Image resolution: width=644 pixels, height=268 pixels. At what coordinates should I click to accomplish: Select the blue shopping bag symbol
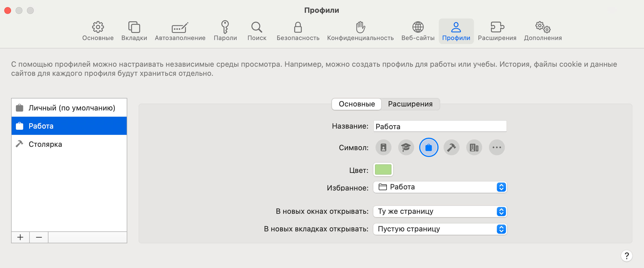tap(429, 147)
